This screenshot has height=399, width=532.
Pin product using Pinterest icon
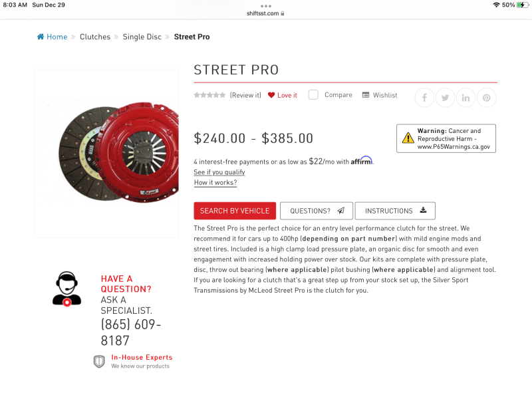[486, 98]
